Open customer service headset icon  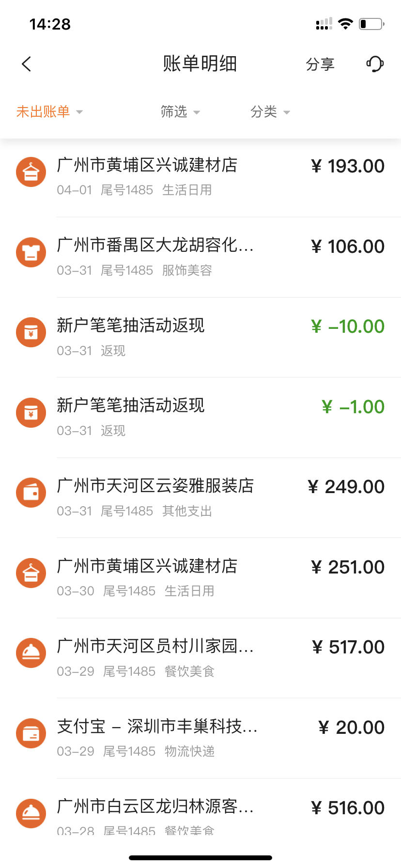point(375,64)
